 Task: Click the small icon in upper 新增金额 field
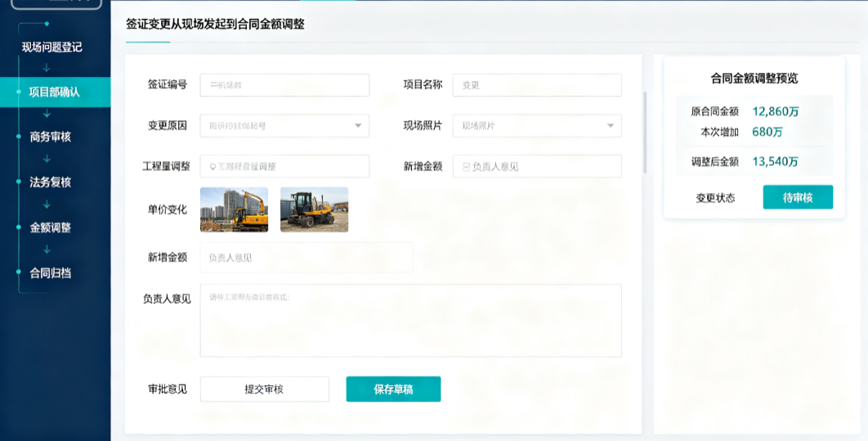(466, 167)
